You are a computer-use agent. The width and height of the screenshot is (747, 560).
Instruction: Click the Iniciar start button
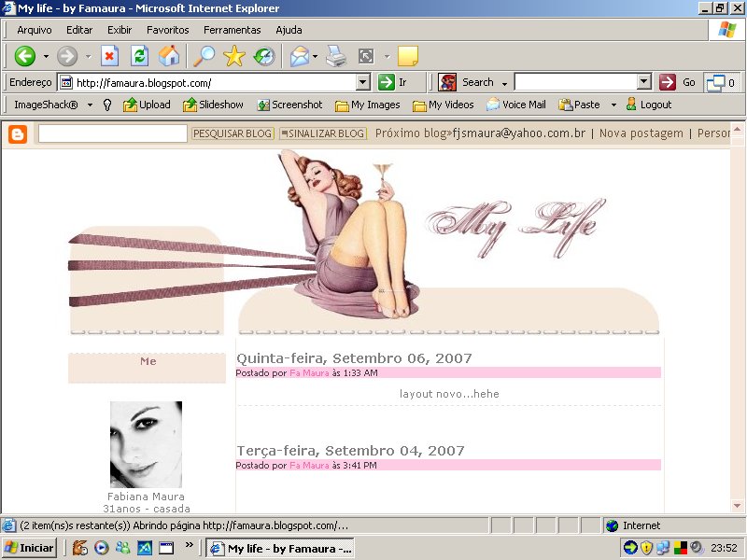[x=30, y=548]
